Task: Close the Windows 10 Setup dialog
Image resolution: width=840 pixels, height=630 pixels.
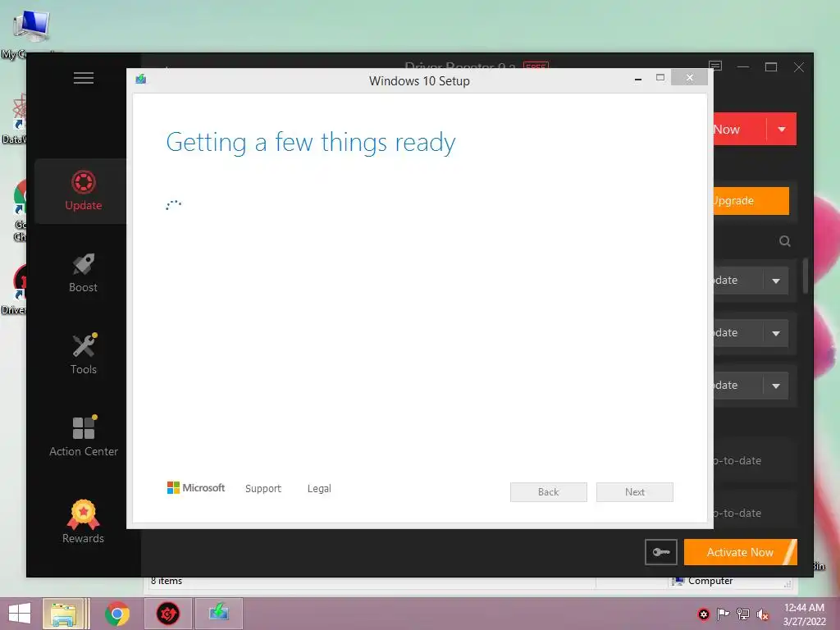Action: click(x=689, y=78)
